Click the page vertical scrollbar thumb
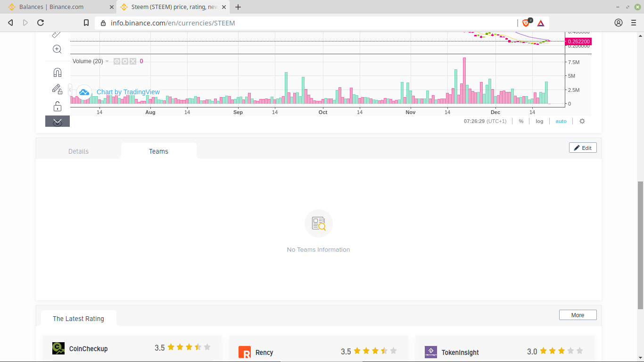 click(x=640, y=245)
